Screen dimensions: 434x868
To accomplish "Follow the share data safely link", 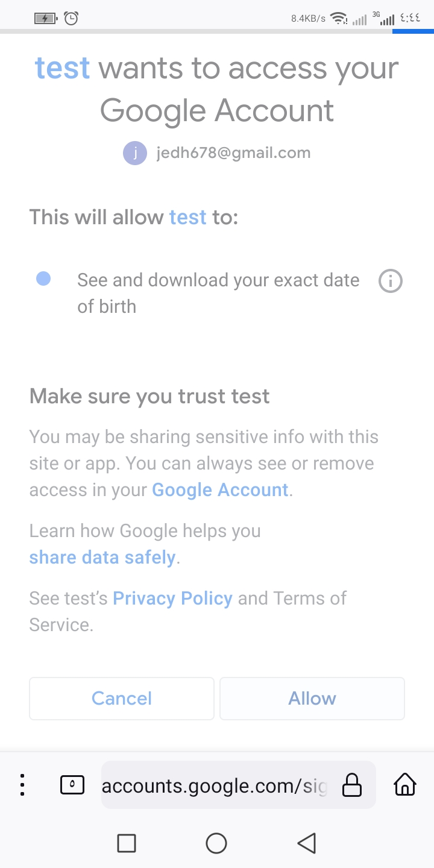I will pos(102,558).
